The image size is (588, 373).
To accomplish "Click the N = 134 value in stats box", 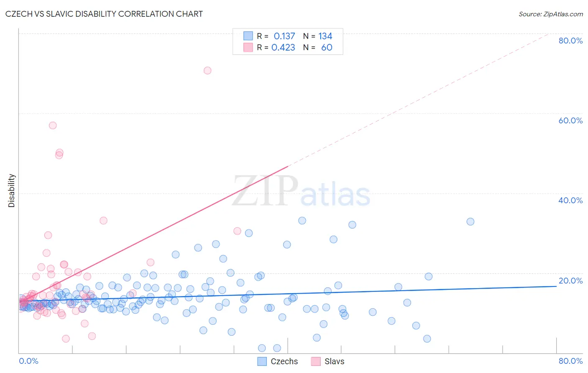I will (317, 36).
